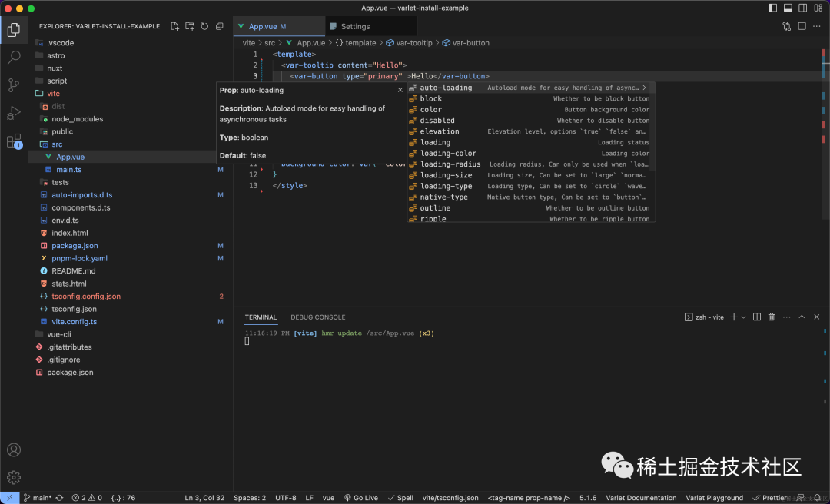Open Varlet Playground from status bar

pos(715,498)
